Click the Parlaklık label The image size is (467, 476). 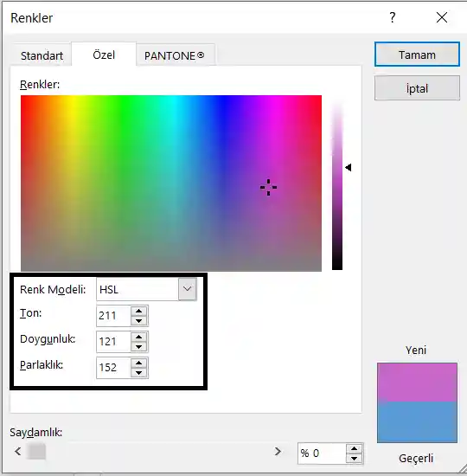[42, 364]
